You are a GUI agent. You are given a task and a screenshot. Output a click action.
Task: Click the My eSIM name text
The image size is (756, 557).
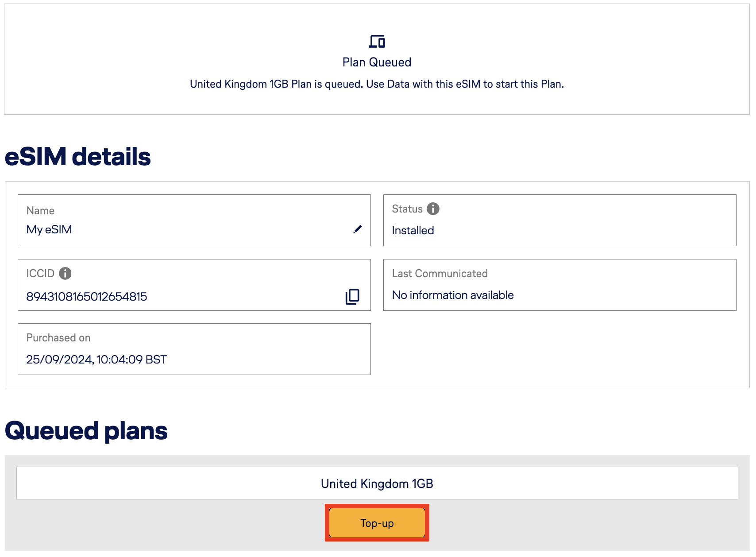point(49,229)
